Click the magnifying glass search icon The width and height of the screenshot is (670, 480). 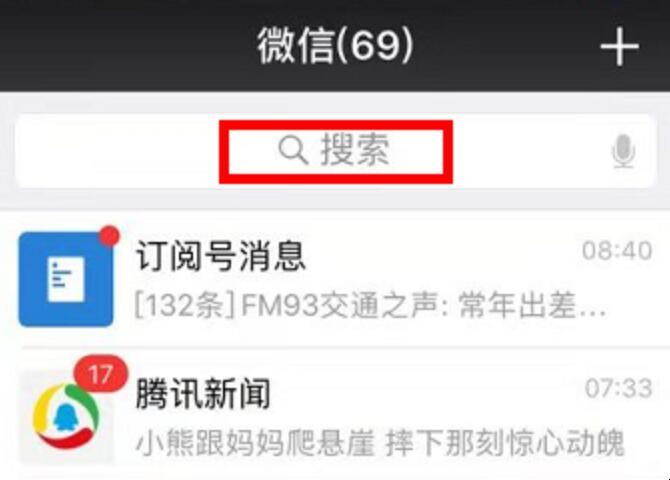click(x=293, y=150)
